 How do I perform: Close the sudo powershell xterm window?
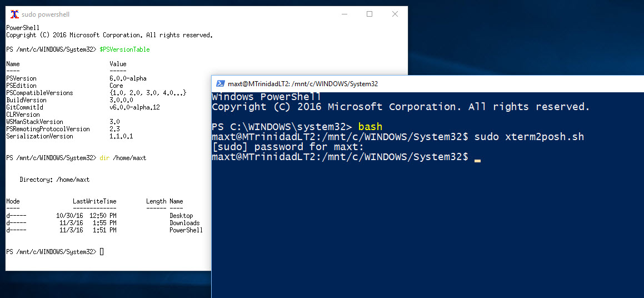(395, 14)
